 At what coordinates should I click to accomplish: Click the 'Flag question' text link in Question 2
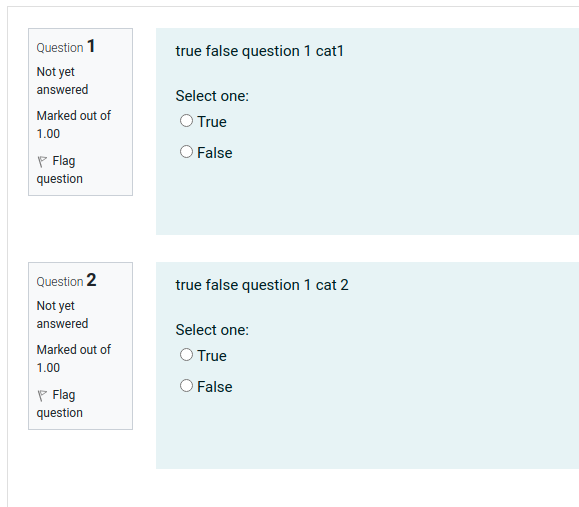[x=59, y=404]
